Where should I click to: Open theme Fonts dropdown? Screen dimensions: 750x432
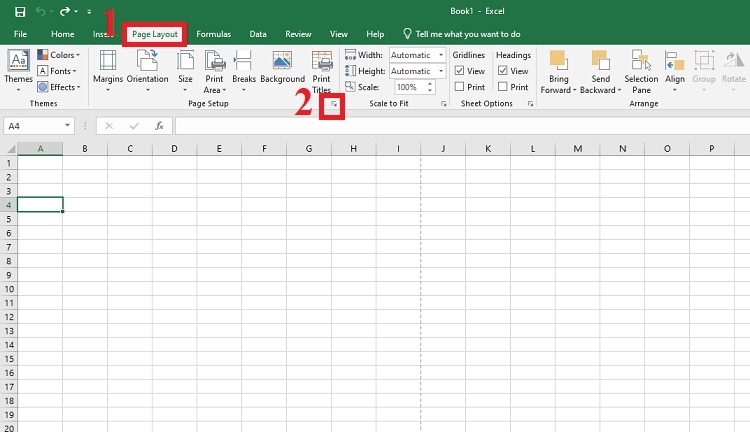57,71
